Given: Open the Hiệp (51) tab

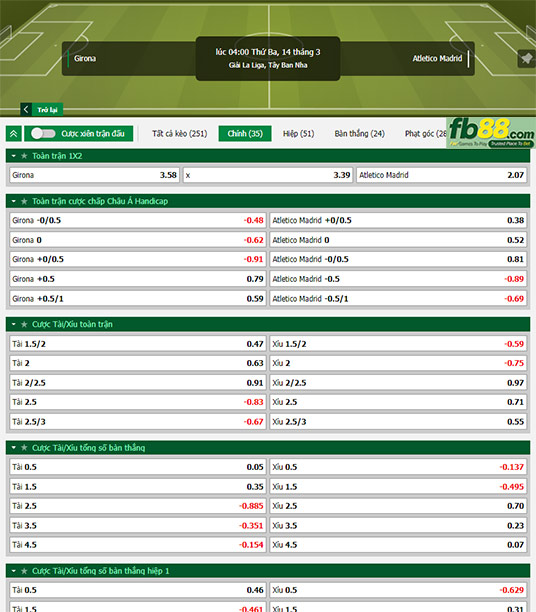Looking at the screenshot, I should point(298,133).
